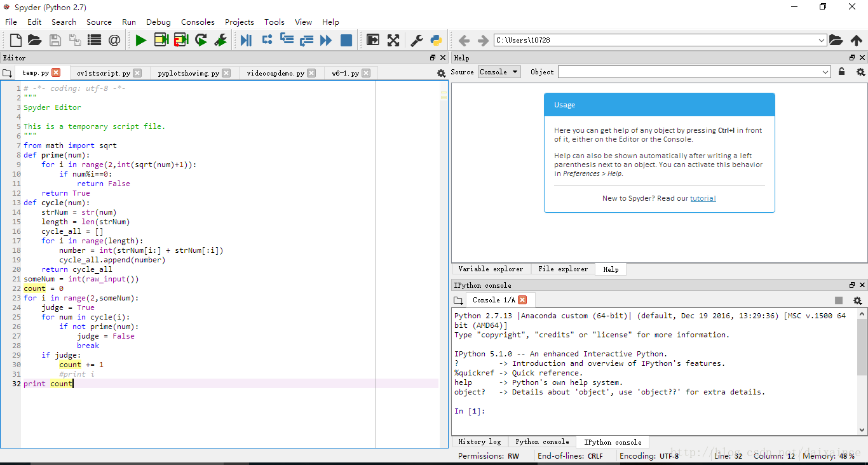
Task: Open IPython console options gear icon
Action: [857, 300]
